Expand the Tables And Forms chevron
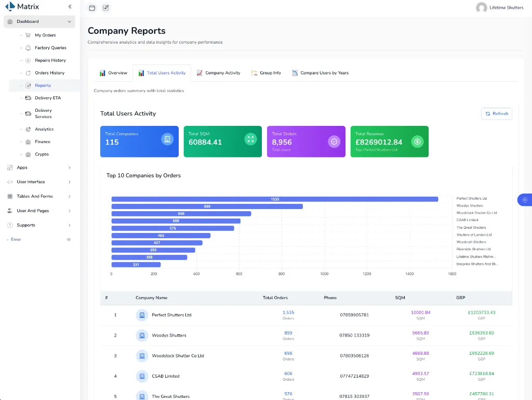The image size is (532, 400). pyautogui.click(x=70, y=197)
